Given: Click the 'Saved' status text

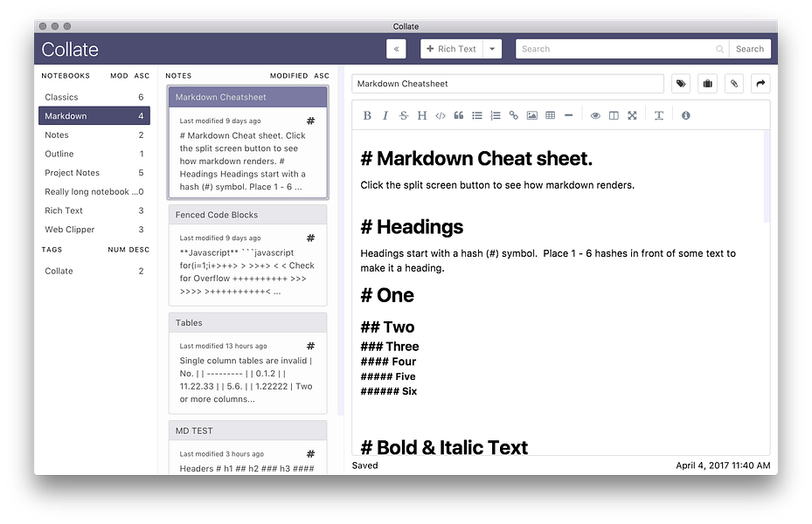Looking at the screenshot, I should 365,465.
